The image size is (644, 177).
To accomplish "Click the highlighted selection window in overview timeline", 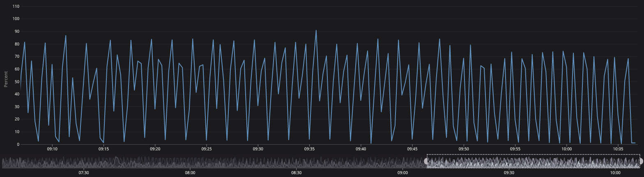I will click(x=534, y=161).
